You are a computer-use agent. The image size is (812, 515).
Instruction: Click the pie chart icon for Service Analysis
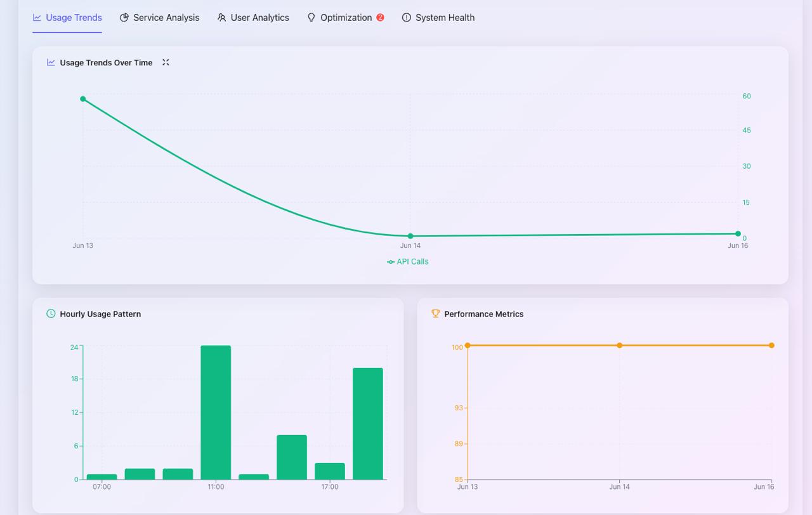click(124, 18)
